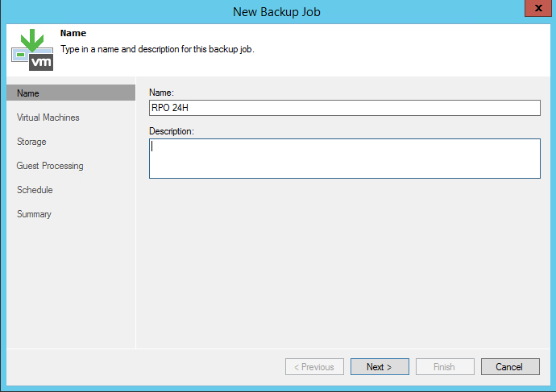
Task: Focus the Description text box
Action: tap(344, 158)
